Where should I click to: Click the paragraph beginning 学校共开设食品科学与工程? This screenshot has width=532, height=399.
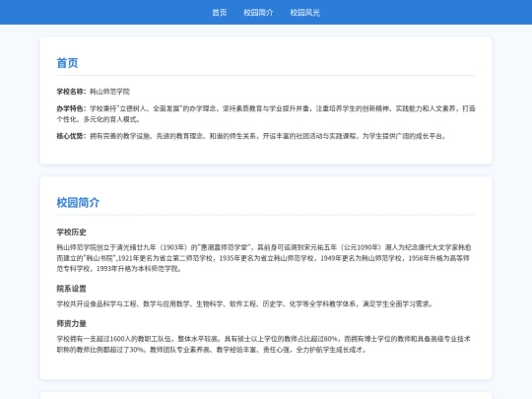click(244, 304)
